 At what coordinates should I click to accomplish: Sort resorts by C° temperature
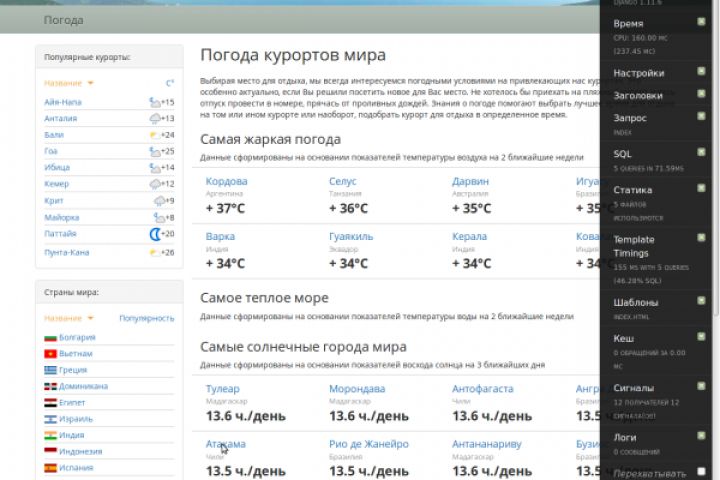(x=170, y=83)
